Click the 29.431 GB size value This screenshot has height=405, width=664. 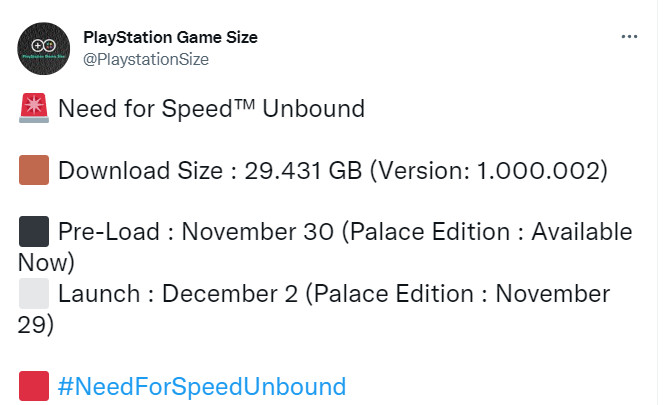297,170
